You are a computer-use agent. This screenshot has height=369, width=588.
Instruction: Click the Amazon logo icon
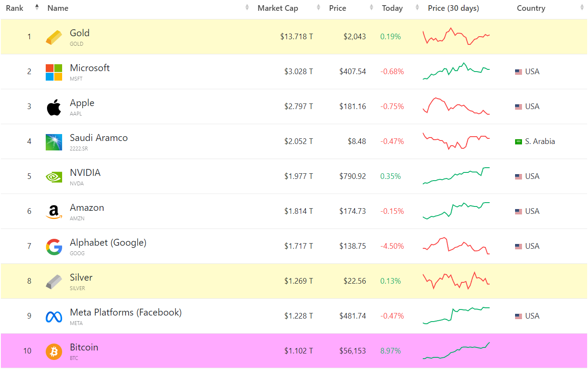[x=54, y=212]
